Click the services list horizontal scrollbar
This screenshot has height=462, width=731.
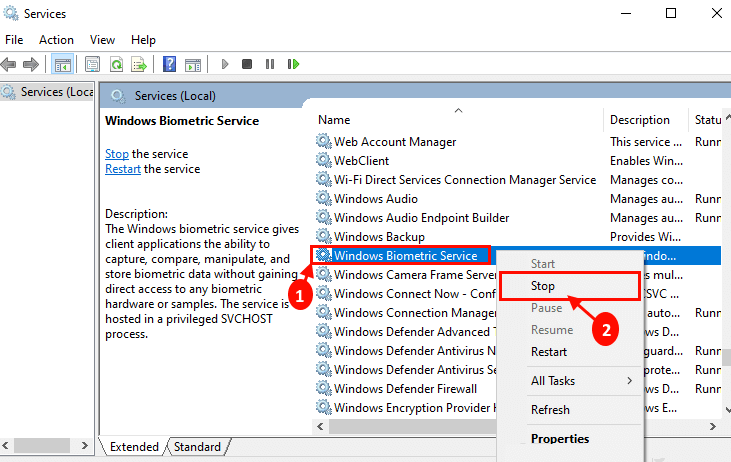coord(413,426)
